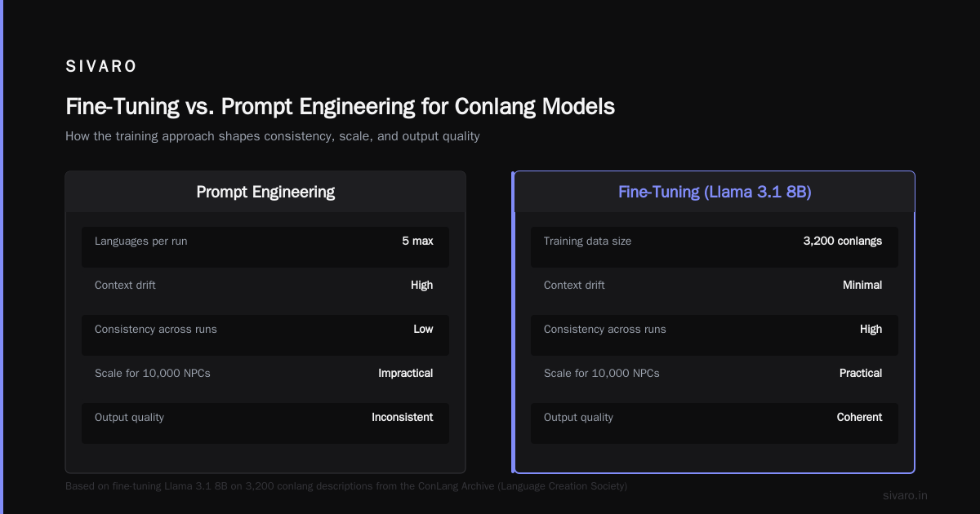Select the 5 max value
980x514 pixels.
[x=417, y=241]
